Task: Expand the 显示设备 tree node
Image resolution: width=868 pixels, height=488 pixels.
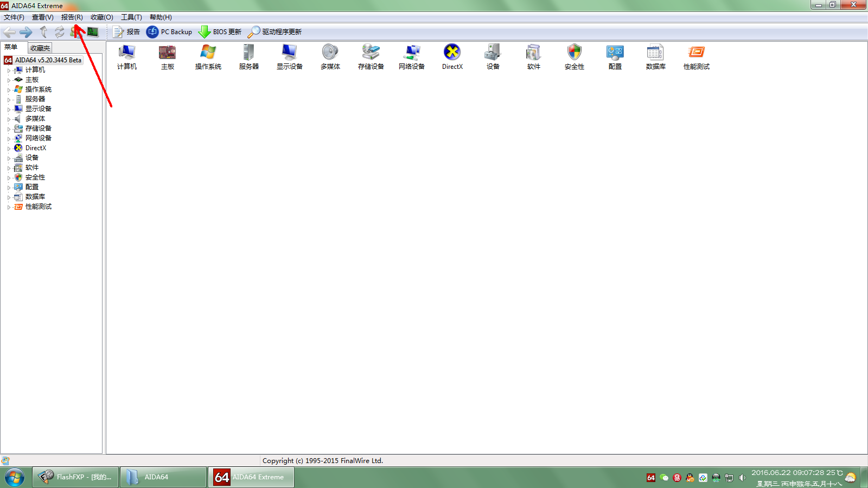Action: click(9, 110)
